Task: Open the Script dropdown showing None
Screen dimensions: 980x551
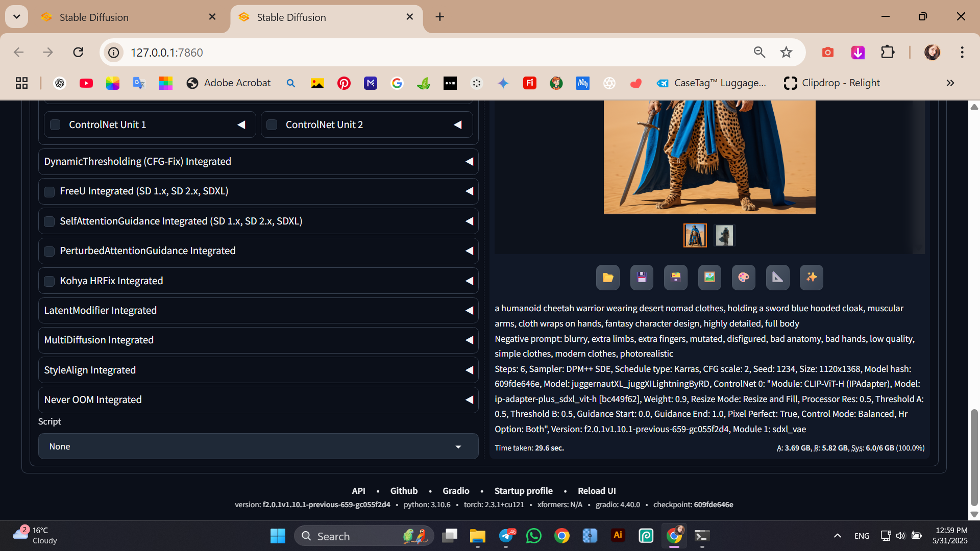Action: (258, 446)
